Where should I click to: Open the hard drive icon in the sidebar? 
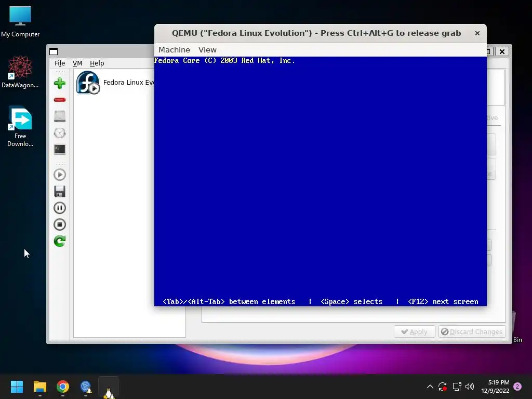point(60,116)
